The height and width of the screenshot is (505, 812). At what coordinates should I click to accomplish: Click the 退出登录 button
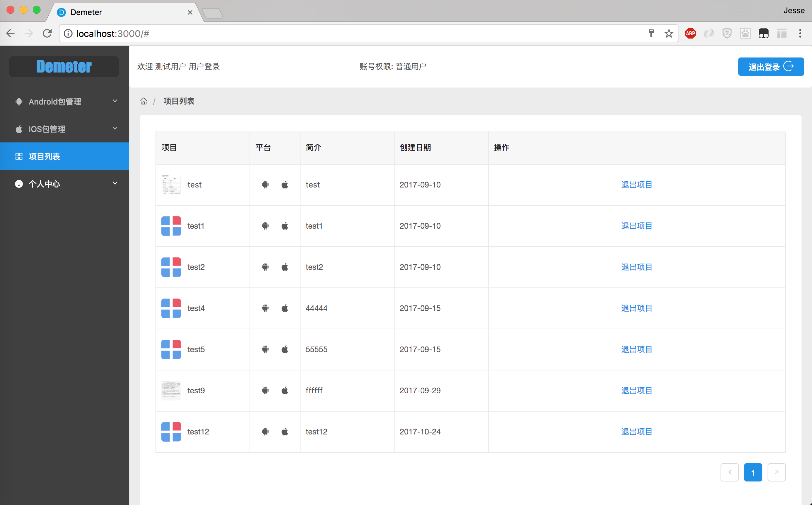(x=771, y=67)
